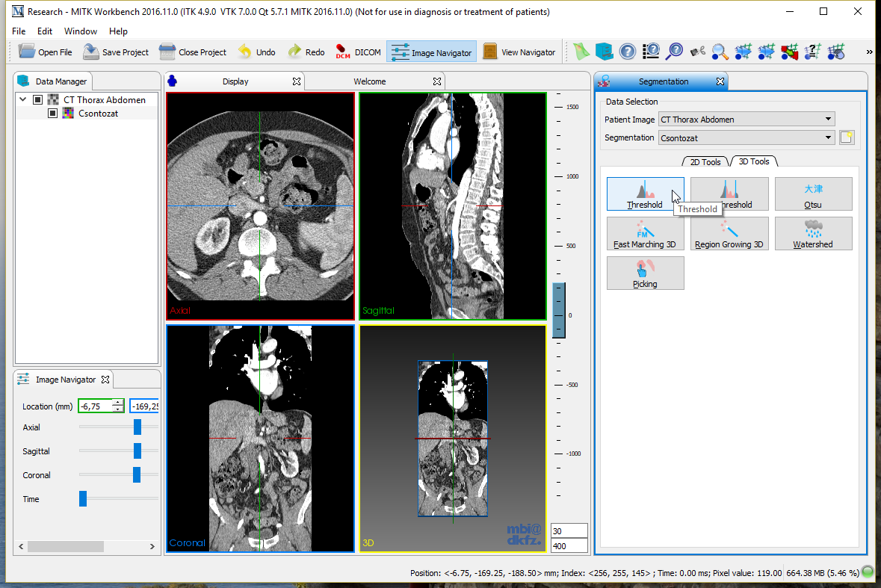The image size is (881, 588).
Task: Open the Patient Image dropdown
Action: coord(746,120)
